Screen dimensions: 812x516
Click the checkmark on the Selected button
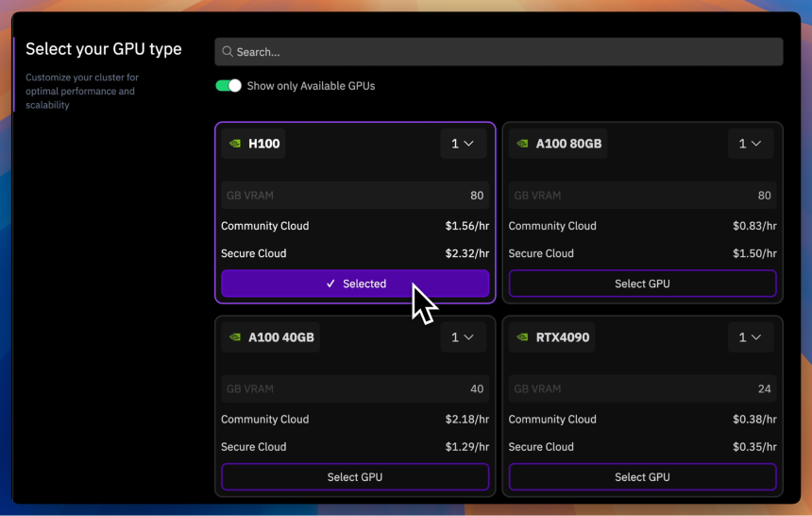point(330,284)
